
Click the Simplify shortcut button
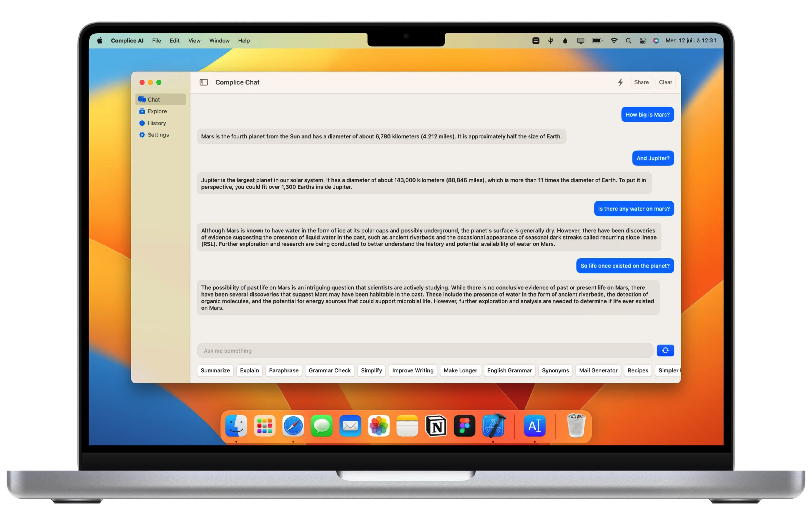tap(371, 370)
